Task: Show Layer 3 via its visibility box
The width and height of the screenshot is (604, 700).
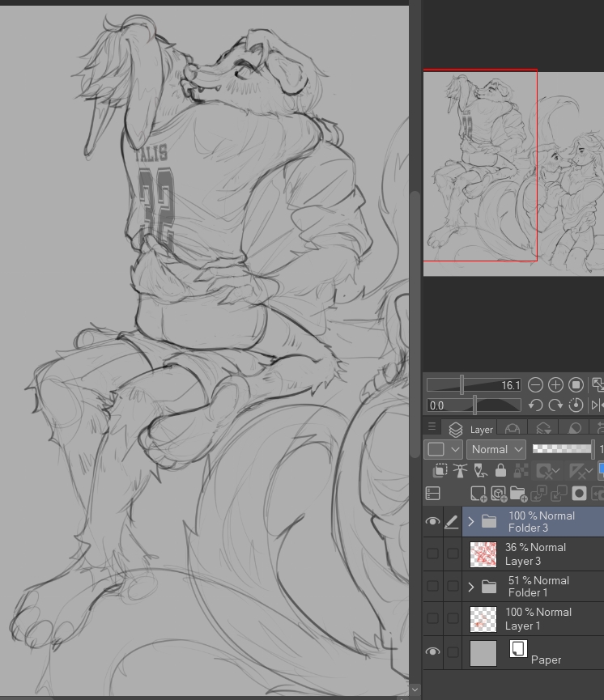Action: pos(432,554)
